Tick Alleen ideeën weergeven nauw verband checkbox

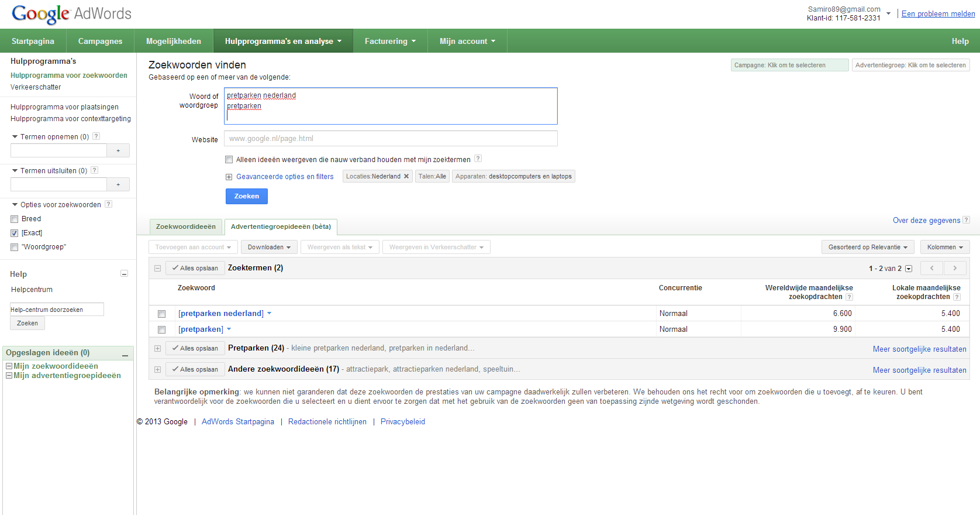click(229, 159)
